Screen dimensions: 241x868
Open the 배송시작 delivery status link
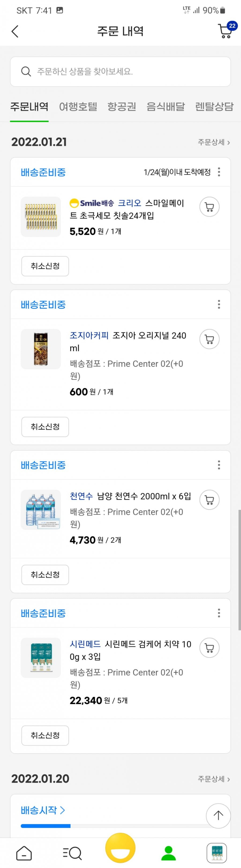click(x=43, y=810)
